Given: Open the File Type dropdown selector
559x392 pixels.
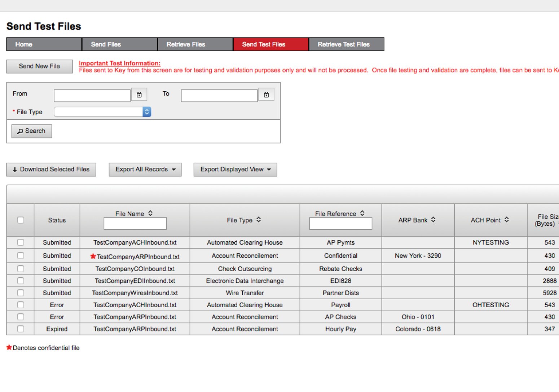Looking at the screenshot, I should click(146, 112).
